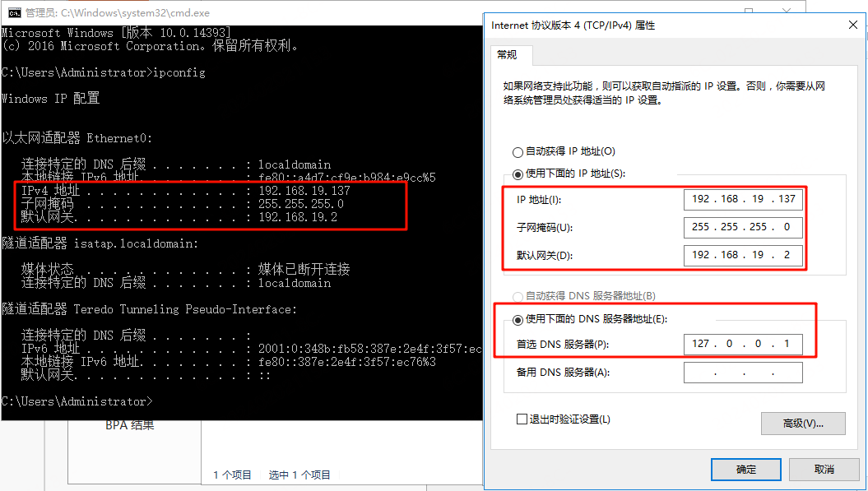
Task: Enable 退出时验证设置 checkbox
Action: click(x=522, y=419)
